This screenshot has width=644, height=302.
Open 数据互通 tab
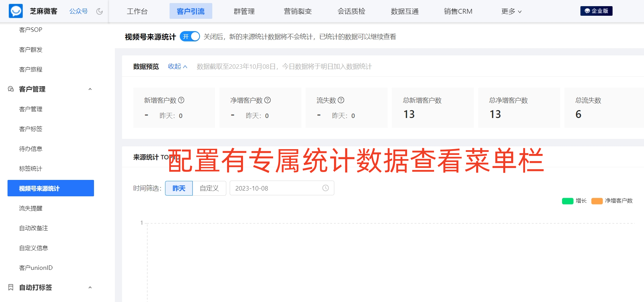pos(405,11)
